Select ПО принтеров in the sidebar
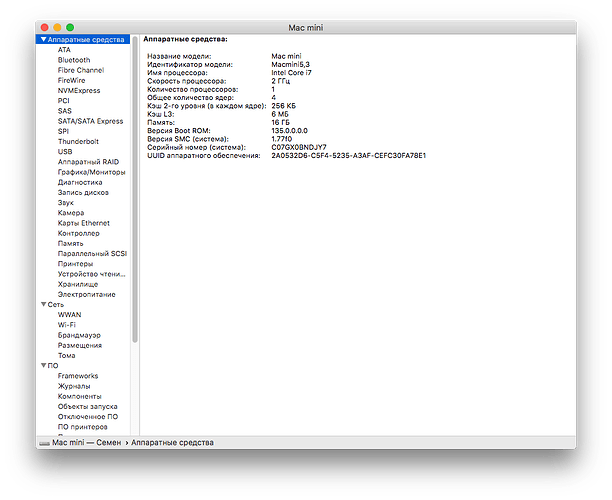This screenshot has width=612, height=500. (x=82, y=427)
